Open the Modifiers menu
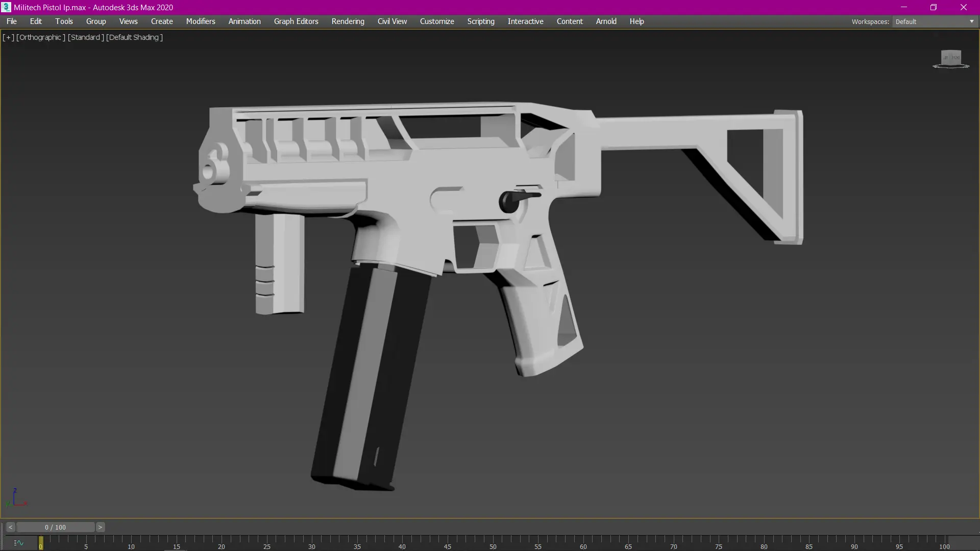 [x=201, y=21]
